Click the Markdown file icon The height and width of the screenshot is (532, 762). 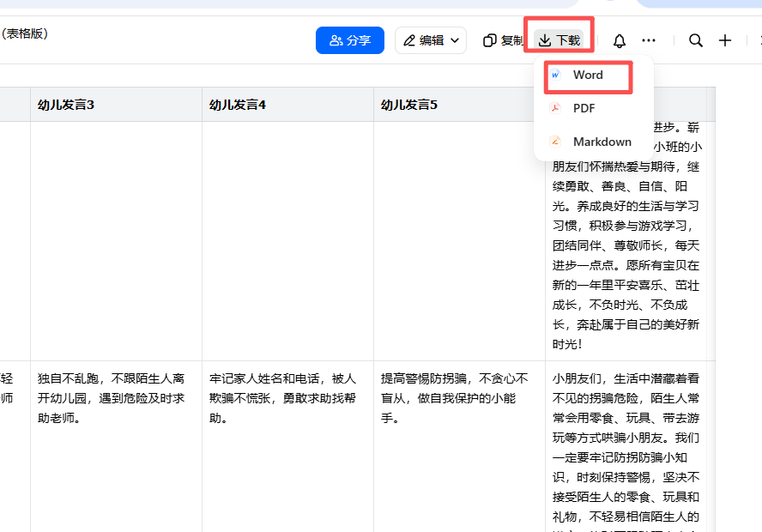555,142
